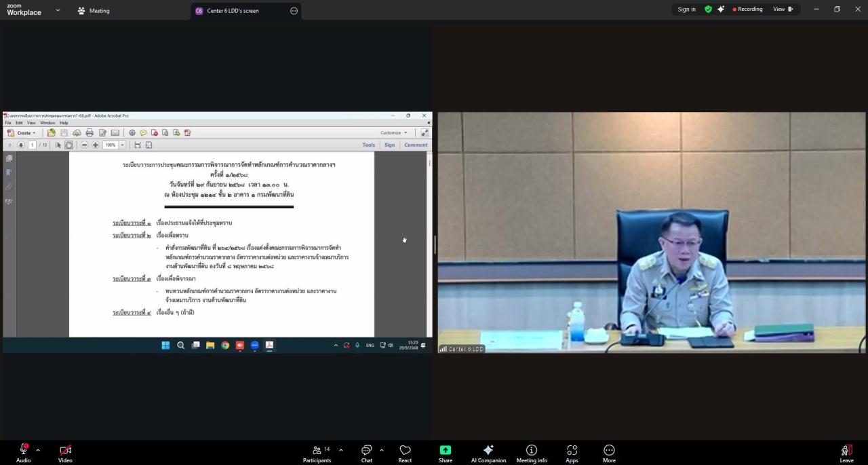Toggle the Hand pan tool in Acrobat
Screen dimensions: 868x465
point(68,145)
